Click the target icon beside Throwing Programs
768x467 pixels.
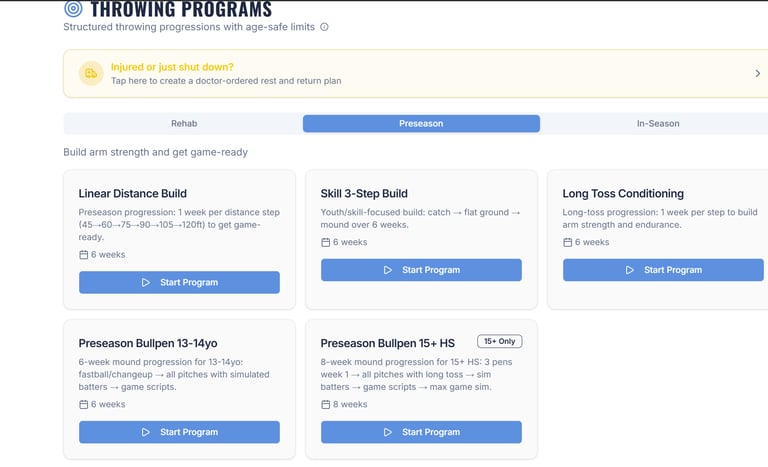tap(73, 9)
